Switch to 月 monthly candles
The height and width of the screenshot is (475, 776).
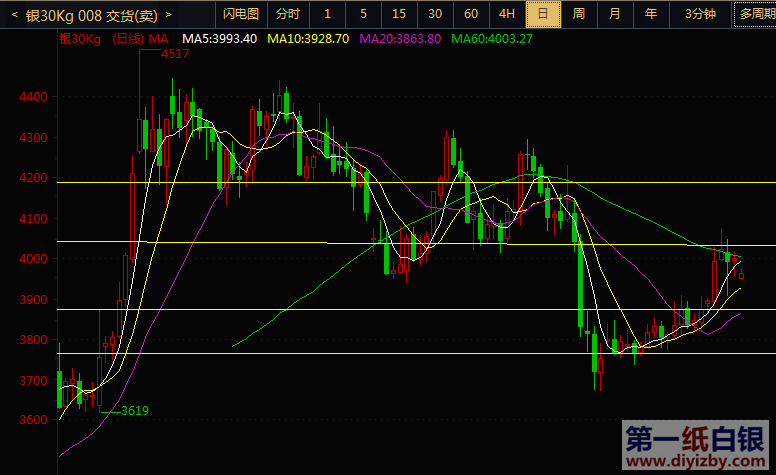click(x=615, y=14)
